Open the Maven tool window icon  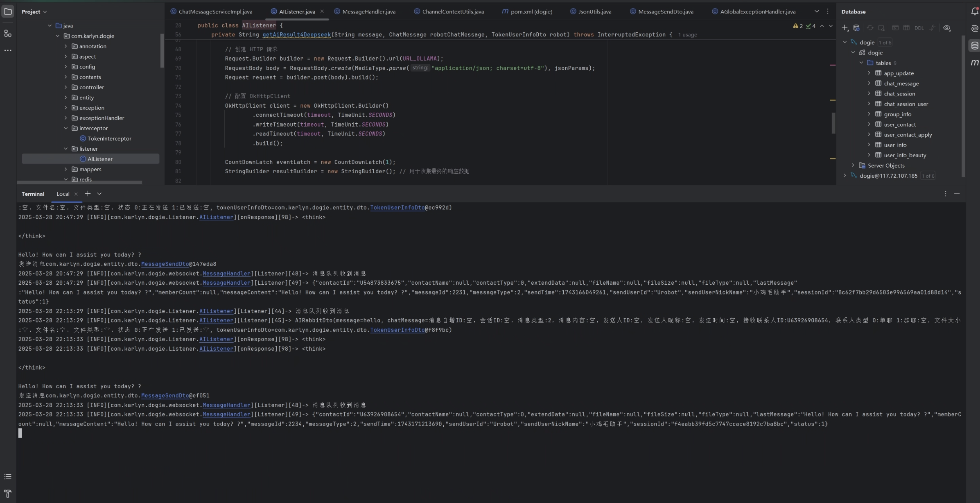pos(975,62)
